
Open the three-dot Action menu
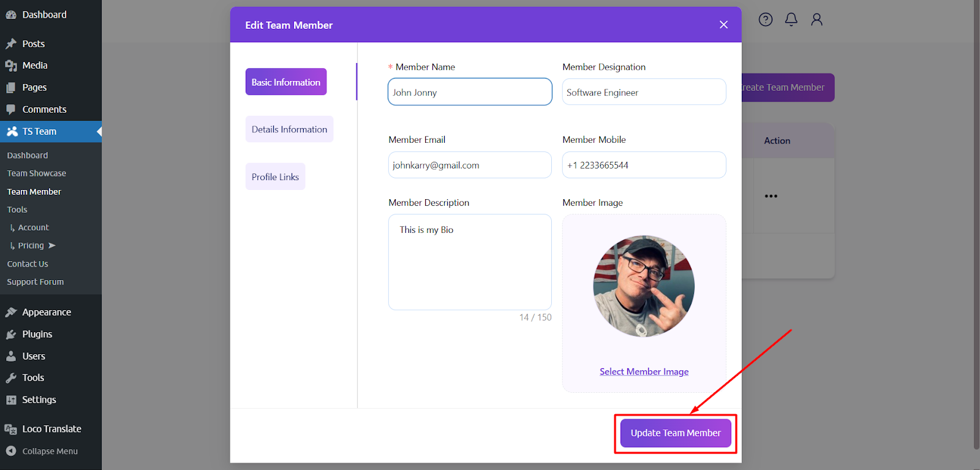pyautogui.click(x=771, y=196)
